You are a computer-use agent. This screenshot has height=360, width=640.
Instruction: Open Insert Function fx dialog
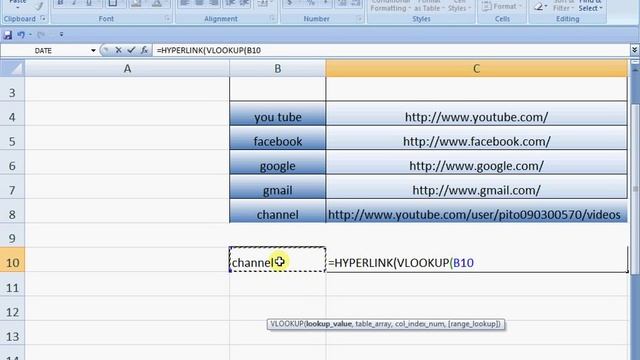pos(144,50)
